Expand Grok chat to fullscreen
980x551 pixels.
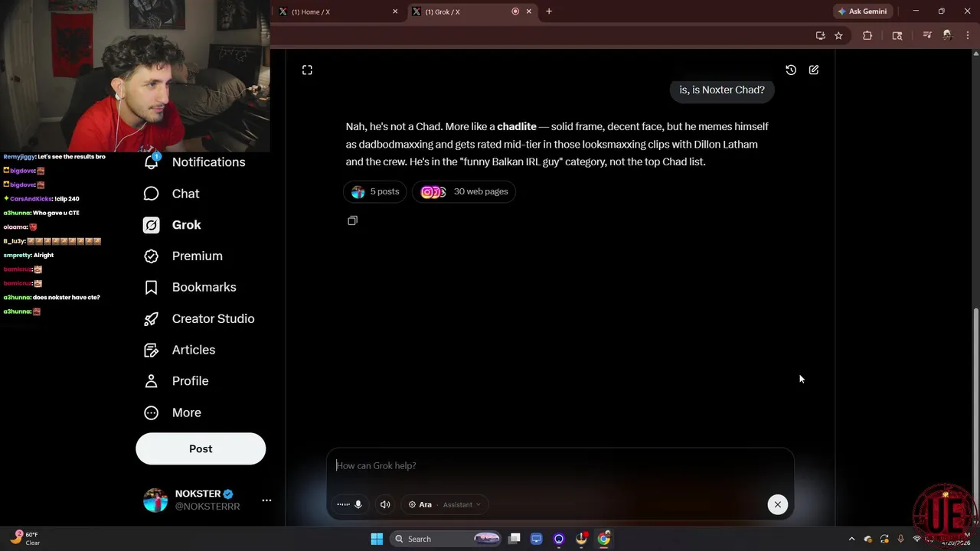tap(307, 70)
